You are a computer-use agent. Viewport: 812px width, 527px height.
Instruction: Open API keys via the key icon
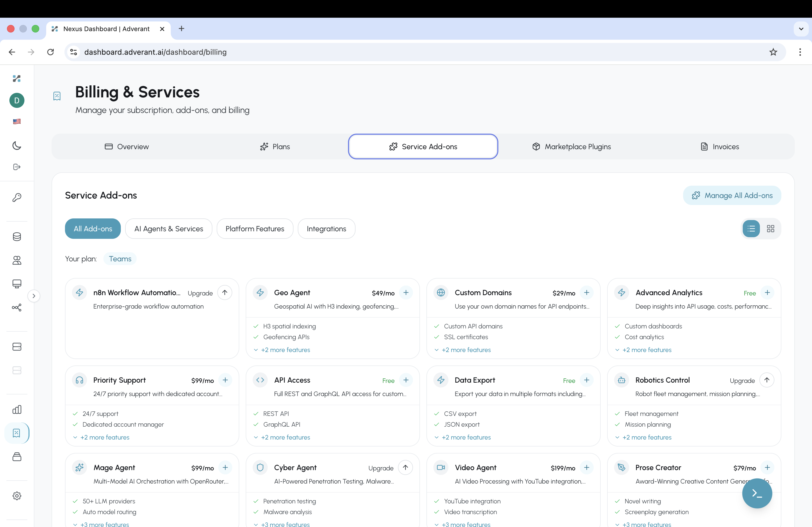[17, 197]
